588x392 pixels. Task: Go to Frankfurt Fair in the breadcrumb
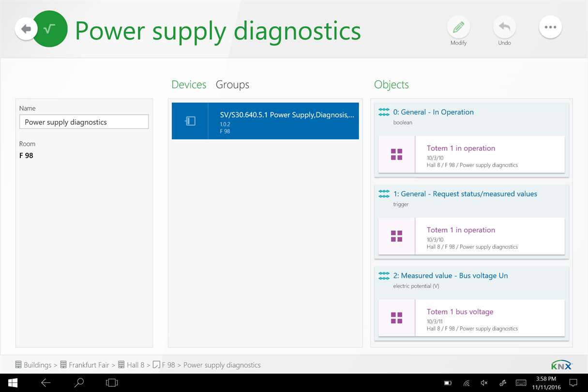click(85, 365)
